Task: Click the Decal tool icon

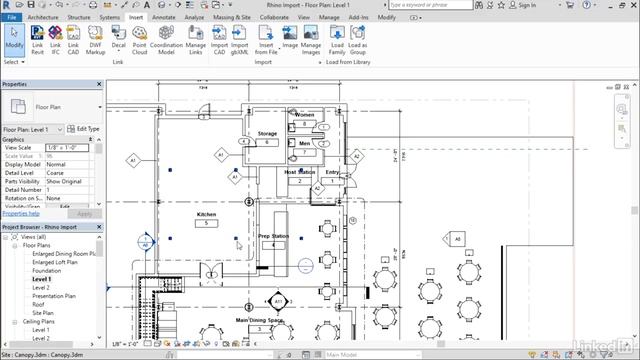Action: coord(118,33)
